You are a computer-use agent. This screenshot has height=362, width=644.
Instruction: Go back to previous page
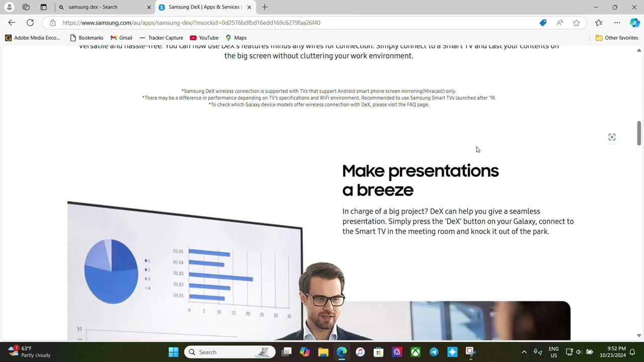click(12, 23)
